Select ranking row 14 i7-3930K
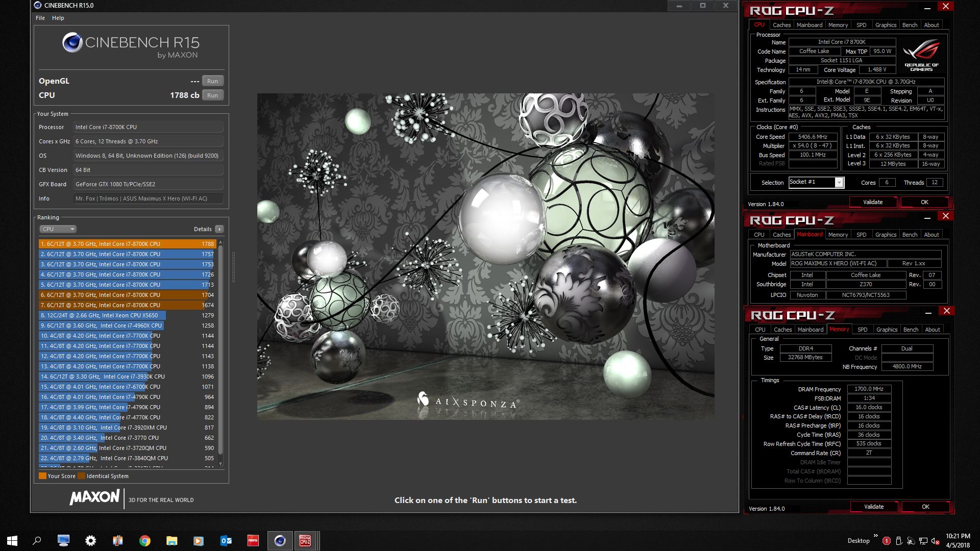The image size is (980, 551). click(x=128, y=377)
